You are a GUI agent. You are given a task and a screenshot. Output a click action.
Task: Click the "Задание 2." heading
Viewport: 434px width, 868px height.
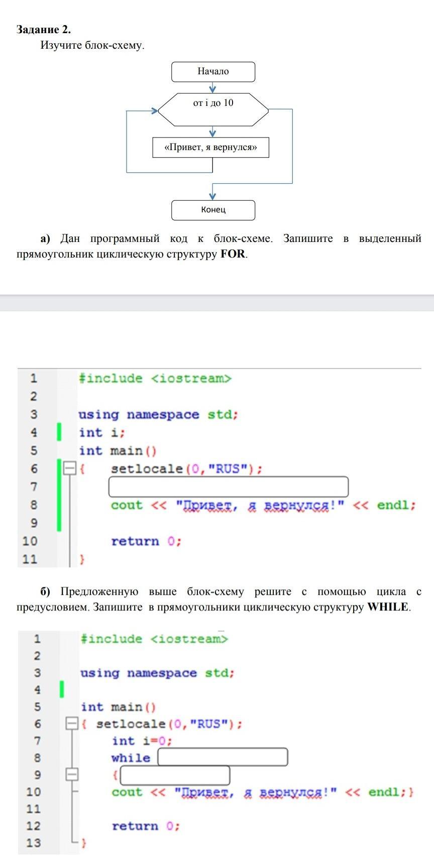(x=44, y=29)
